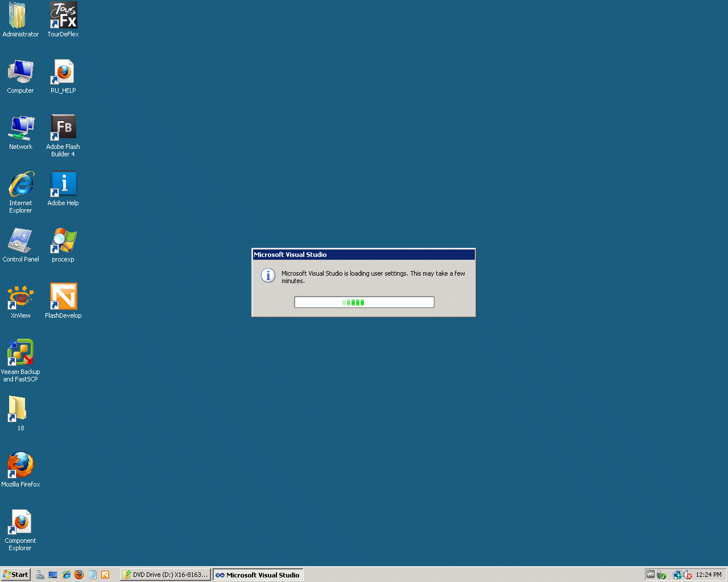Open Server Manager from quick launch
The width and height of the screenshot is (728, 582).
coord(40,575)
